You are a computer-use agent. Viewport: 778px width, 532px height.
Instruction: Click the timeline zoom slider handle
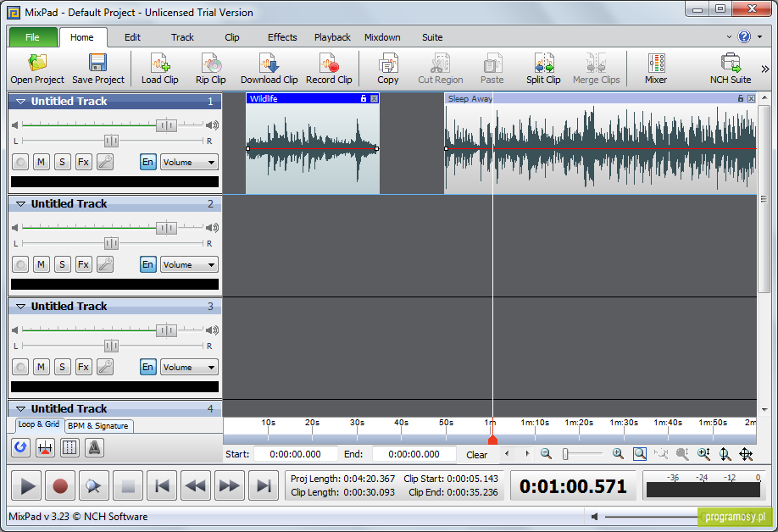(x=565, y=454)
